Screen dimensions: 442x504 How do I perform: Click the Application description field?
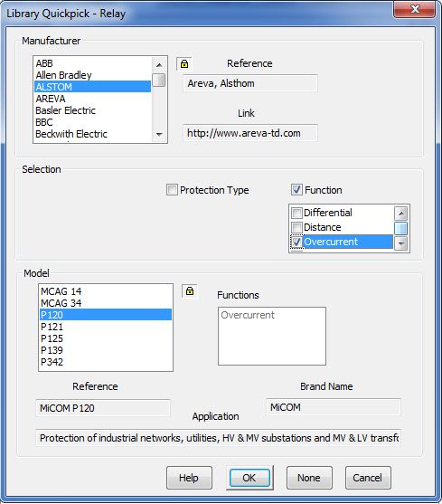(218, 438)
